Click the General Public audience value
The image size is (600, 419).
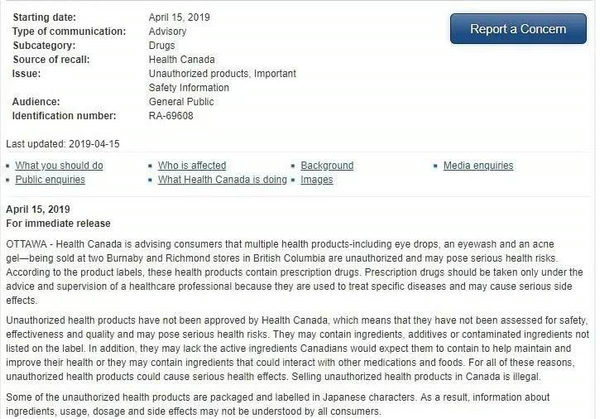tap(184, 101)
